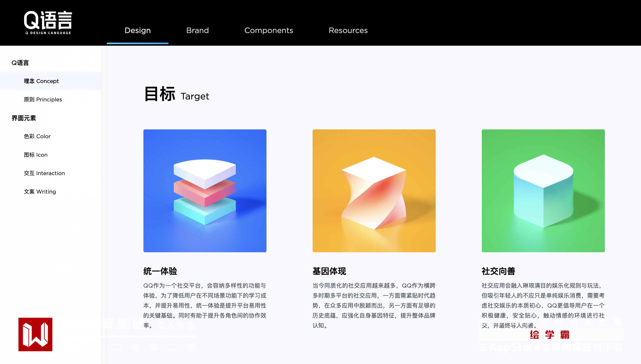The height and width of the screenshot is (364, 641).
Task: Click the orange twisted cube illustration
Action: [374, 191]
